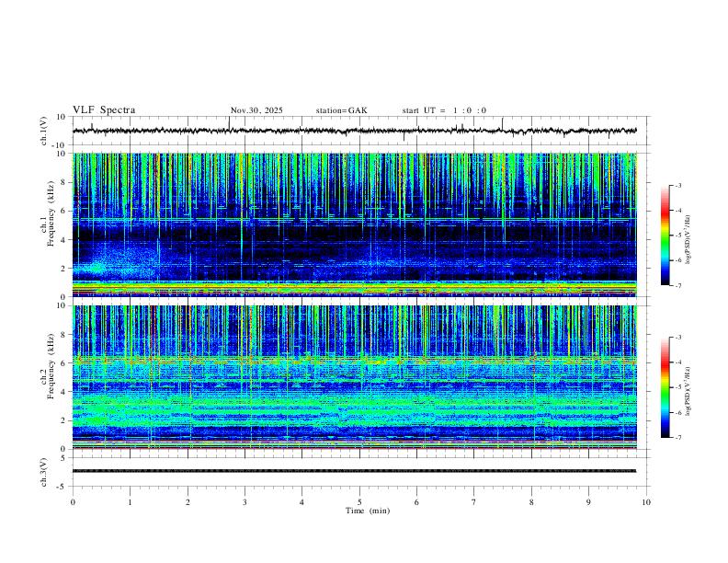Select the ch.2 "Frequency (kHz)" axis label
The height and width of the screenshot is (563, 728).
(x=51, y=366)
